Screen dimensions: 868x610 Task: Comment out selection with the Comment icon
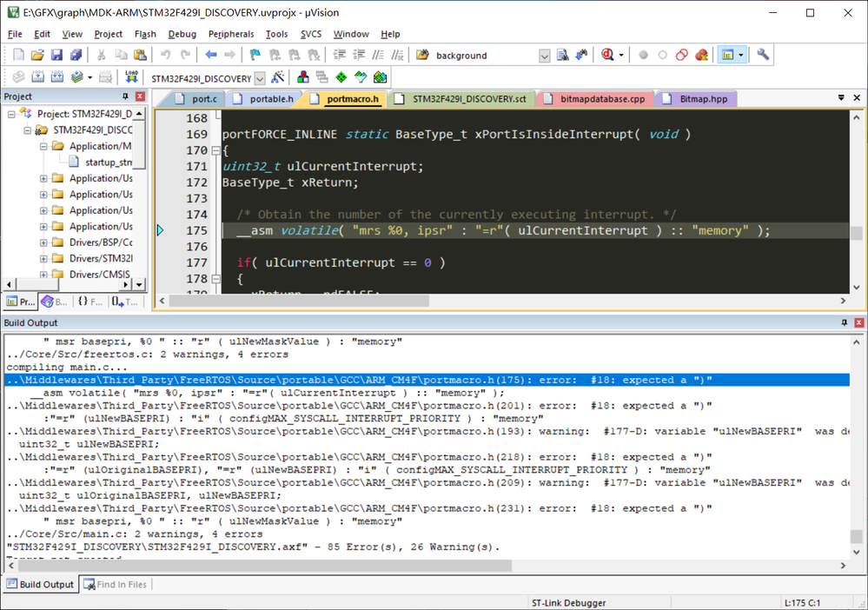pyautogui.click(x=378, y=55)
